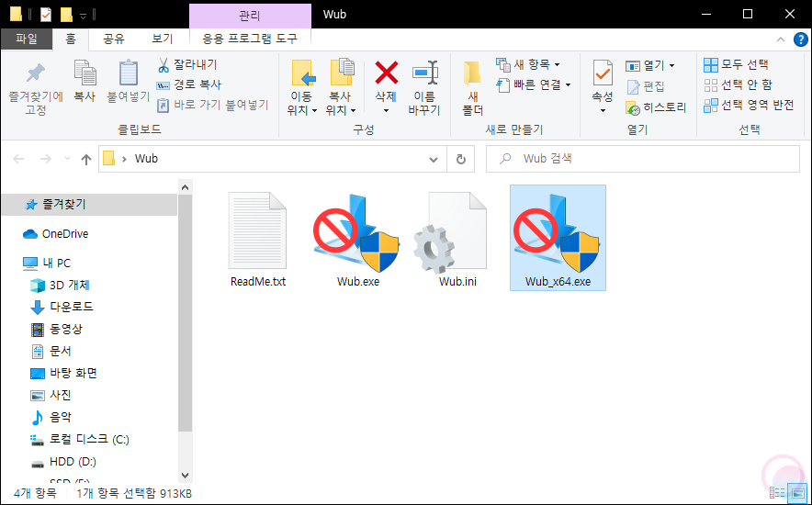Open Application Tools (응용 프로그램 도구) tab
Viewport: 812px width, 505px height.
point(250,39)
